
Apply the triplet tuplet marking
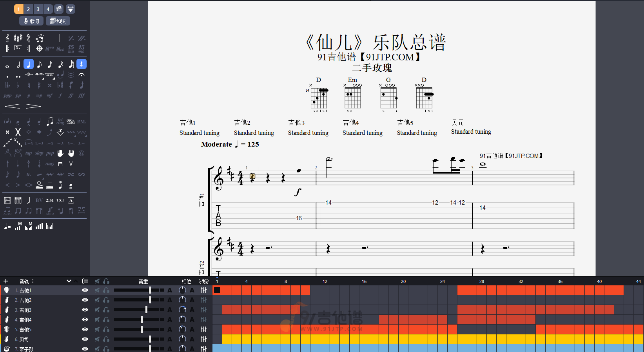click(x=29, y=74)
